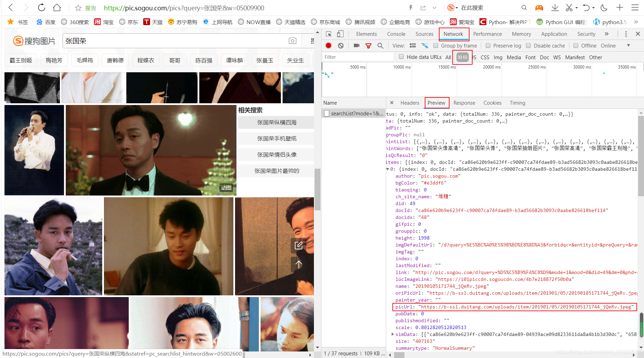This screenshot has width=644, height=358.
Task: Switch to the Cookies tab
Action: (492, 103)
